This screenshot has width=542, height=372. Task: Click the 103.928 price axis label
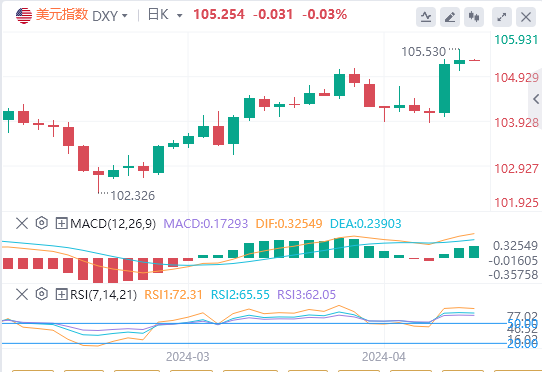click(x=516, y=123)
